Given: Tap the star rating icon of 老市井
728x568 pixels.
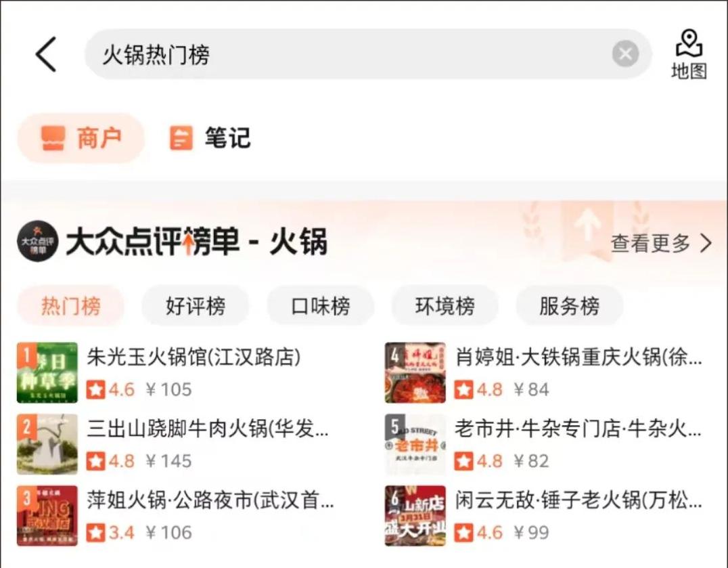Looking at the screenshot, I should pos(464,461).
